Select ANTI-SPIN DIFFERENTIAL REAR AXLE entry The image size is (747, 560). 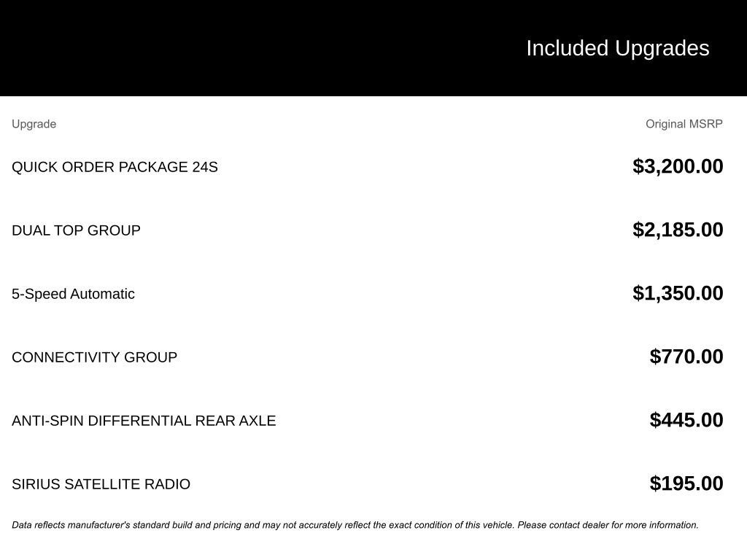pos(144,421)
